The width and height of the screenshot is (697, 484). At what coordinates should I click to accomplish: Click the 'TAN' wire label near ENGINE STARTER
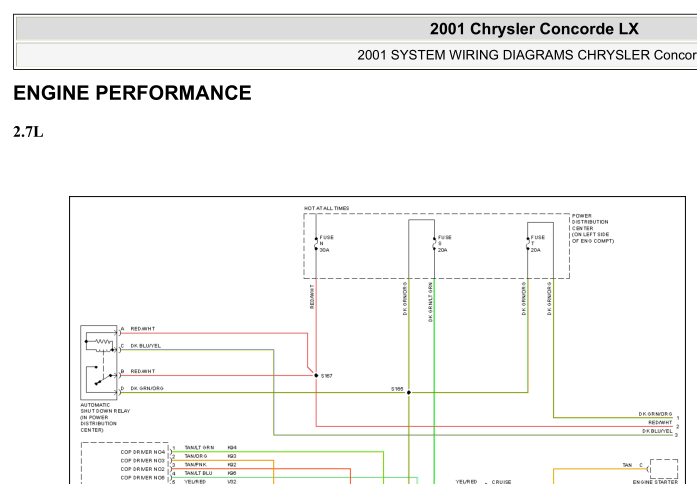(627, 465)
